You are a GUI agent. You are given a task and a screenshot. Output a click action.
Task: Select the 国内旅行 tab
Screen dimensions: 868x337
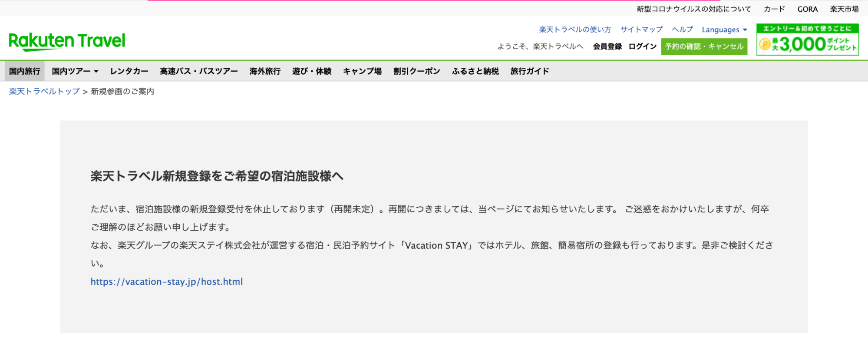pos(25,71)
